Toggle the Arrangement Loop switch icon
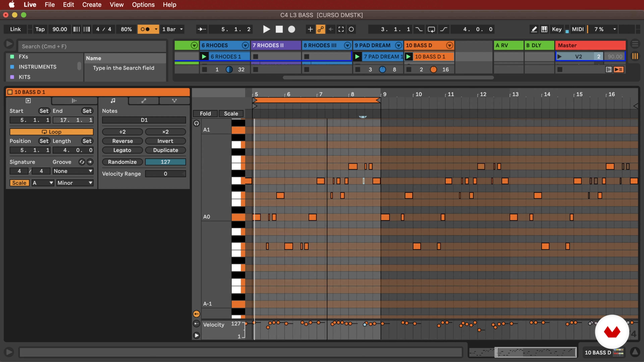Image resolution: width=644 pixels, height=362 pixels. [x=431, y=29]
